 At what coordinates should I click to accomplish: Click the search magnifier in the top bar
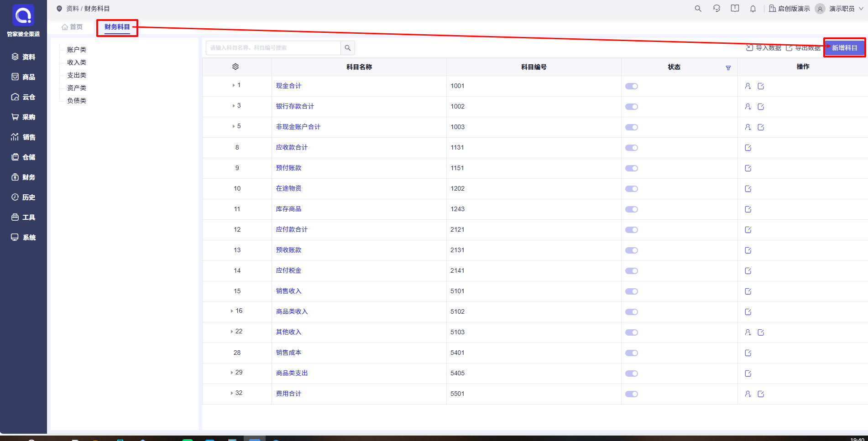click(x=698, y=9)
